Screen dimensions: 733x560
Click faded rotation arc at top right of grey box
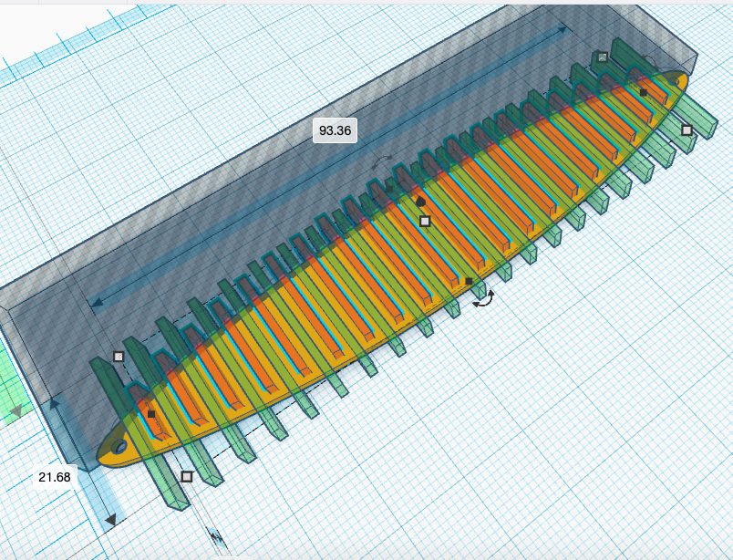[x=649, y=60]
